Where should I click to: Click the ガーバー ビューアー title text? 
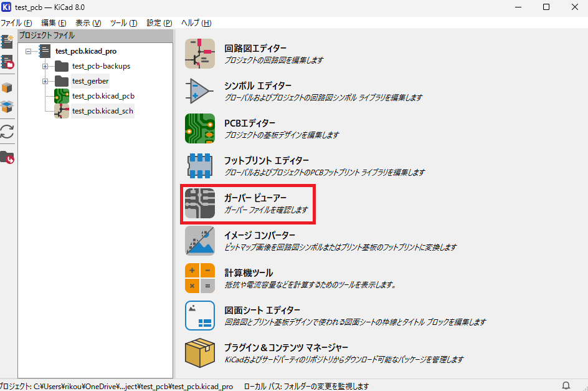pyautogui.click(x=255, y=198)
